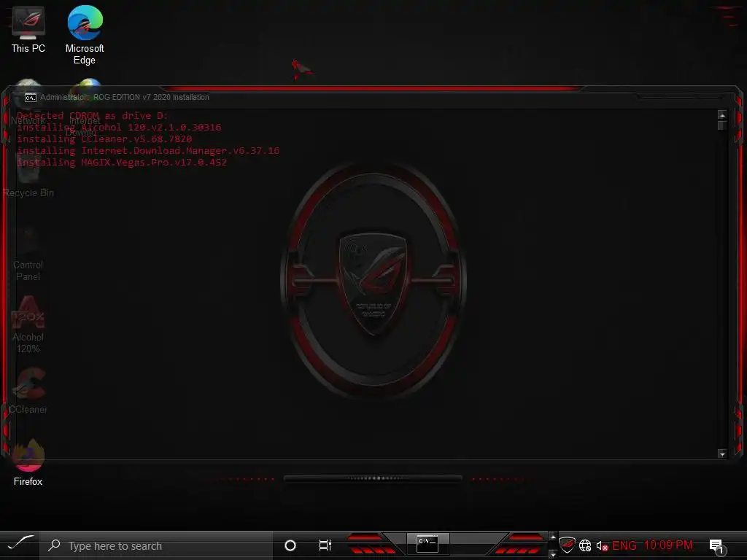
Task: Click the taskbar toolbar down arrow
Action: [553, 554]
